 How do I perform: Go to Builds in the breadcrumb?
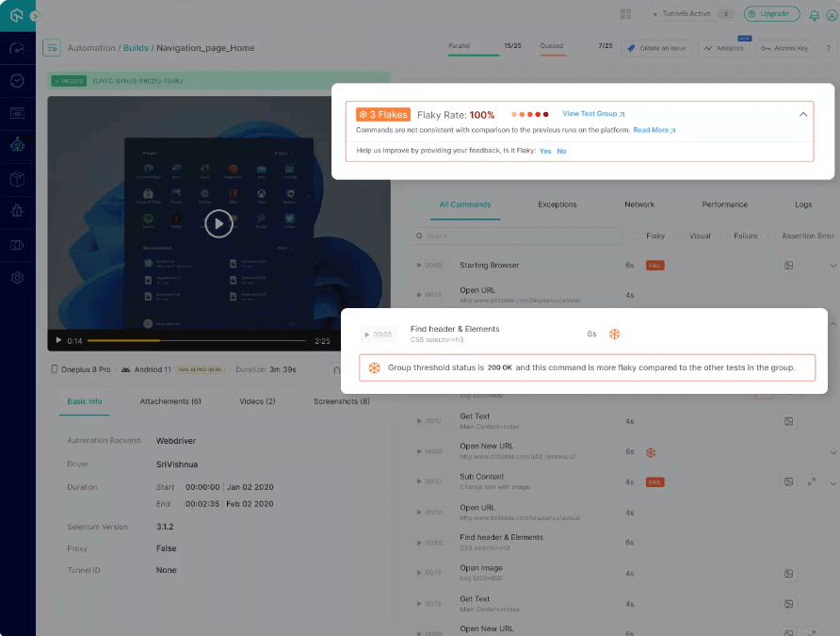(136, 48)
